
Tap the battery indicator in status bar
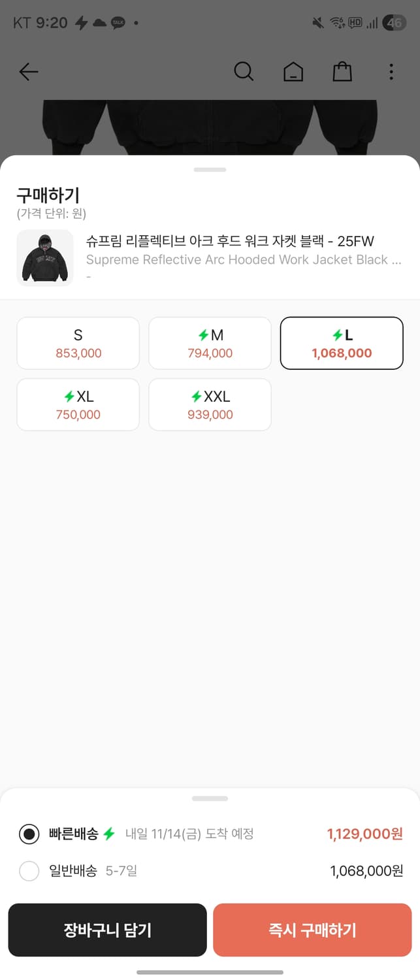click(x=394, y=23)
